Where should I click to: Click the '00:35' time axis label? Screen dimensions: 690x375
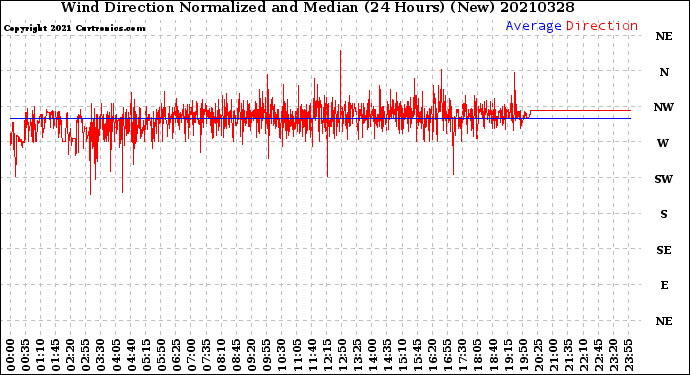[26, 355]
